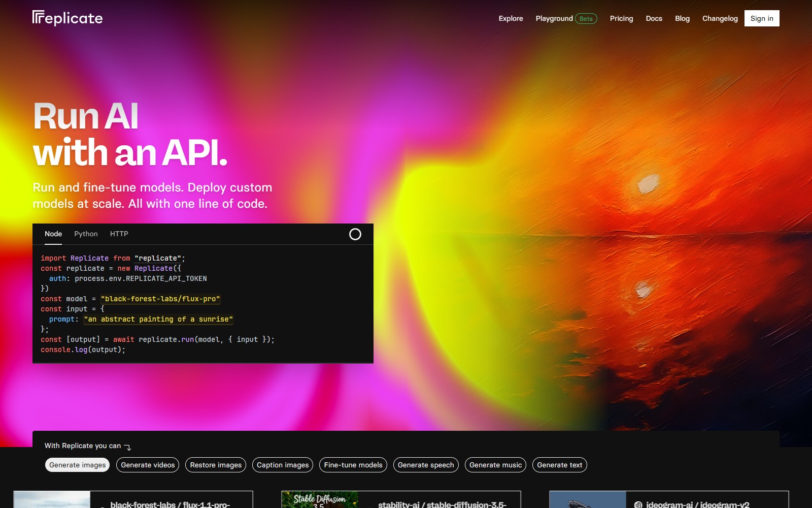Select the Fine-tune models pill

(x=353, y=465)
